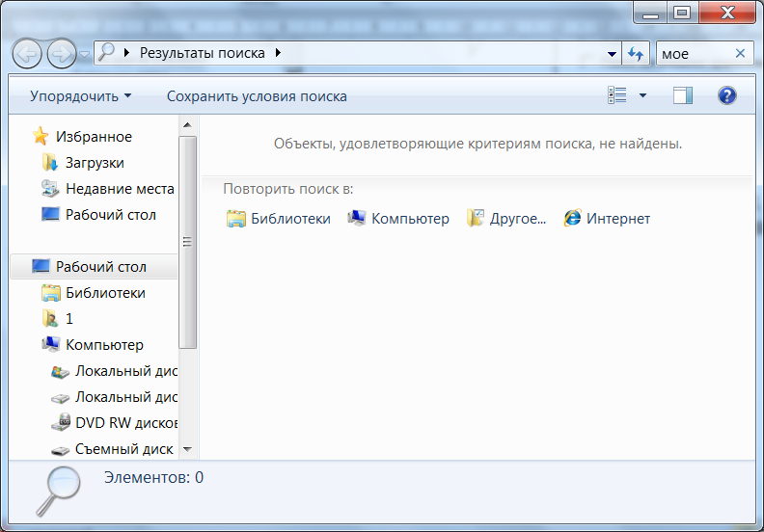This screenshot has width=764, height=532.
Task: Open the Упорядочить menu
Action: [80, 95]
